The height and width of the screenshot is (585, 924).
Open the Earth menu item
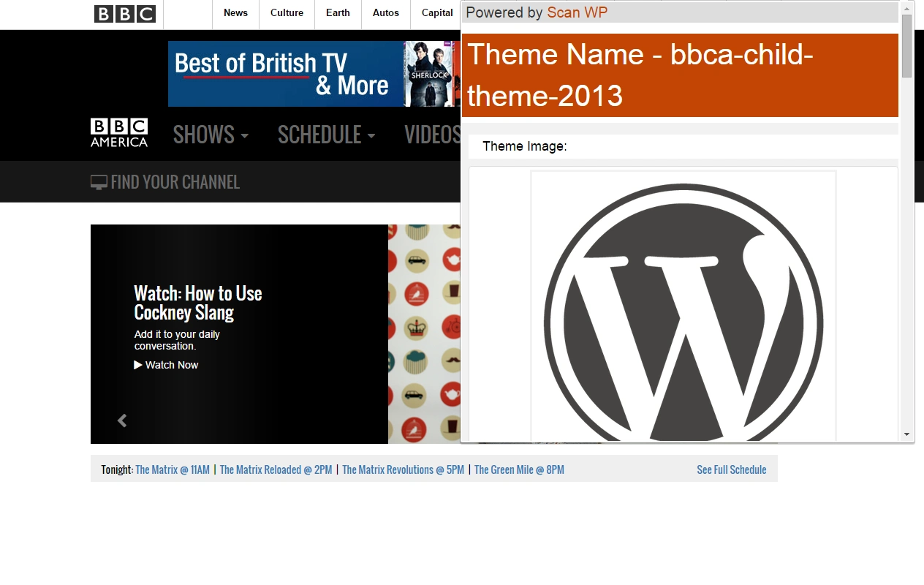tap(338, 13)
